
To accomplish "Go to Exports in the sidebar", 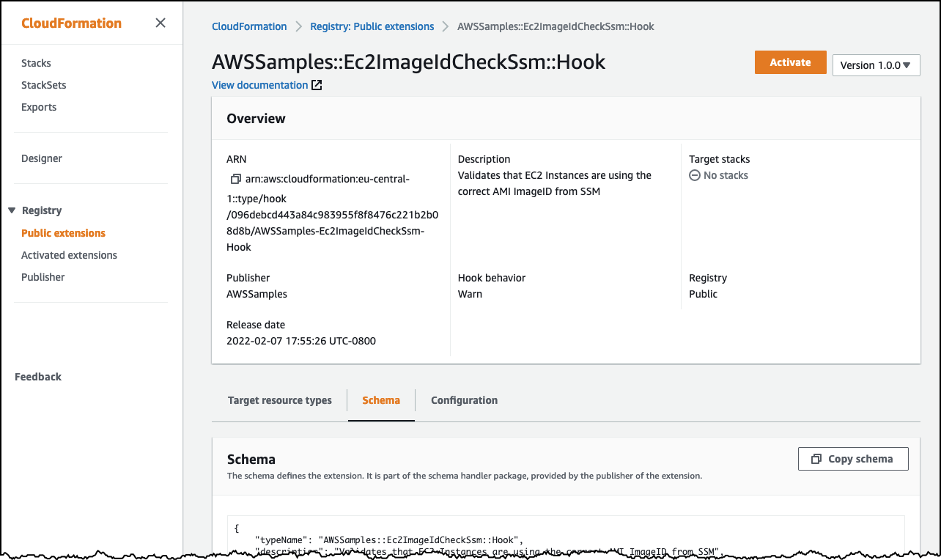I will [x=39, y=107].
